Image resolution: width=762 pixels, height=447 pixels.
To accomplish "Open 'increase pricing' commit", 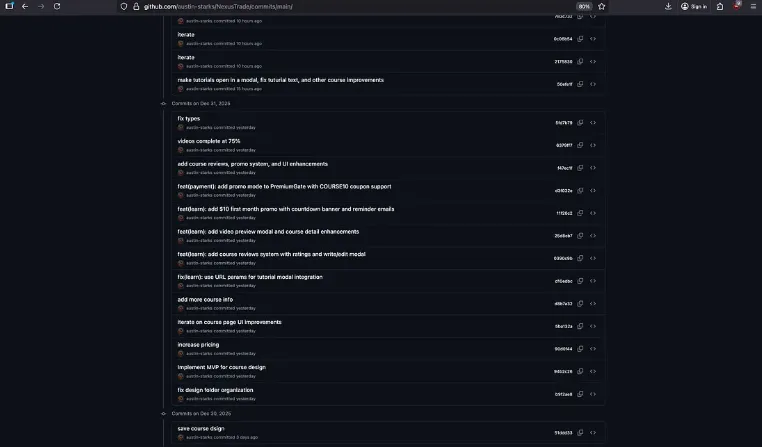I will click(x=198, y=344).
